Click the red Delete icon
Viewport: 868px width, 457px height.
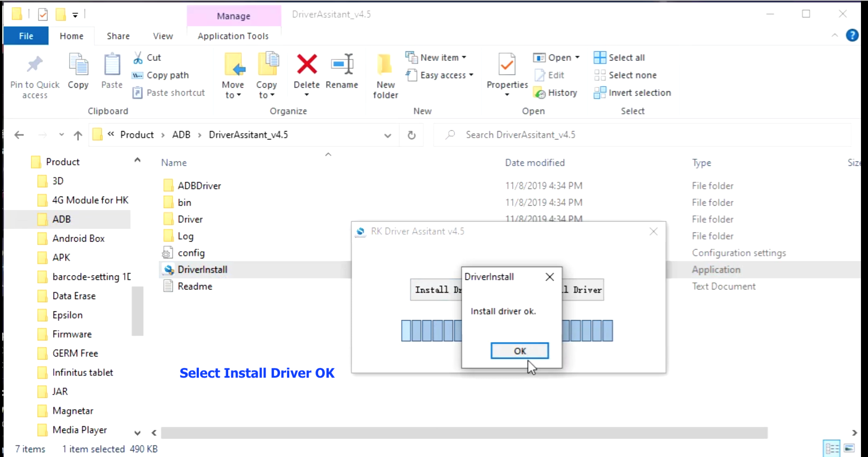point(307,64)
